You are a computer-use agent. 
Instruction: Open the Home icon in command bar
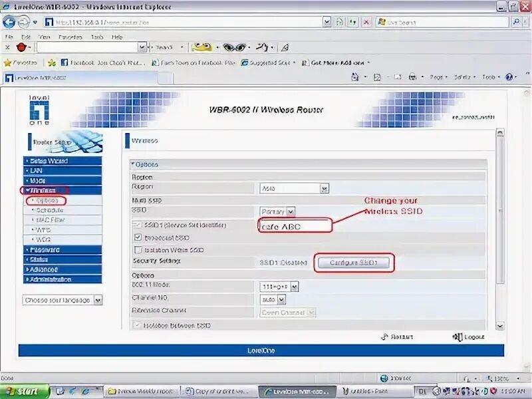(355, 77)
